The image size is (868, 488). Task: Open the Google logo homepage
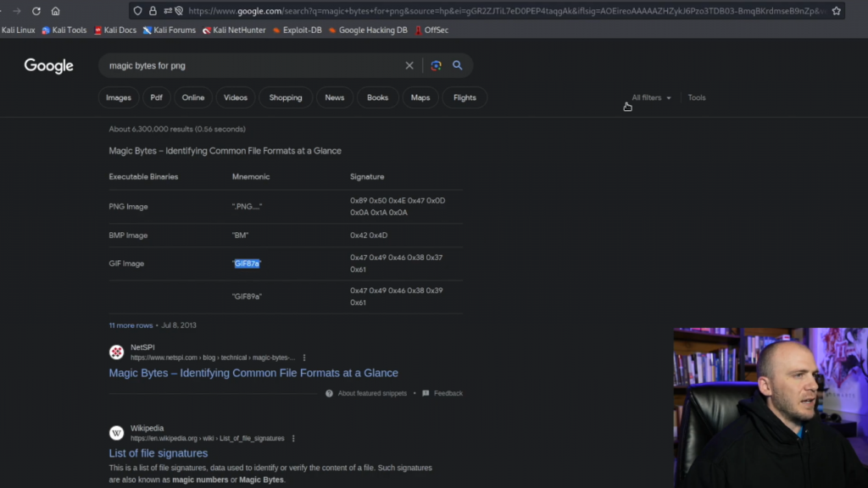pos(48,66)
